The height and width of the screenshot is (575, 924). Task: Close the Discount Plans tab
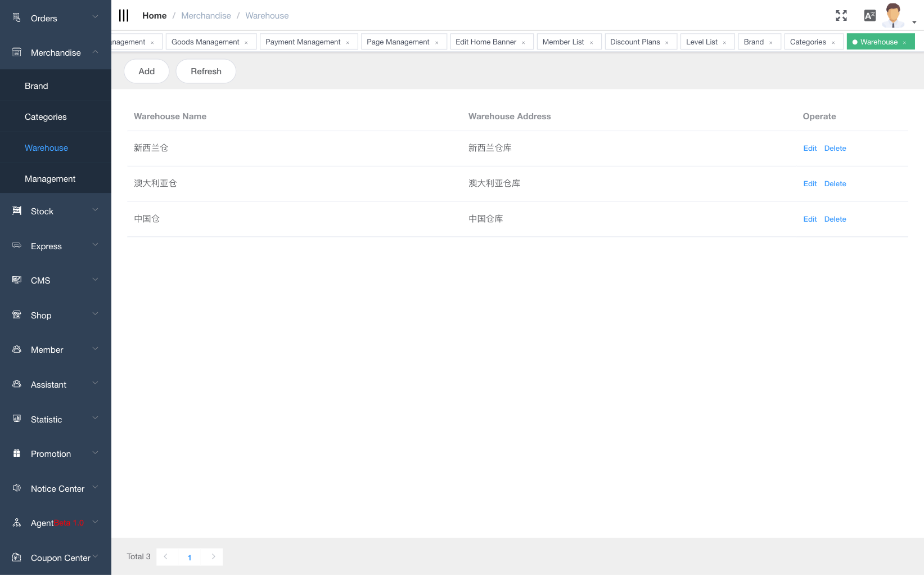667,43
